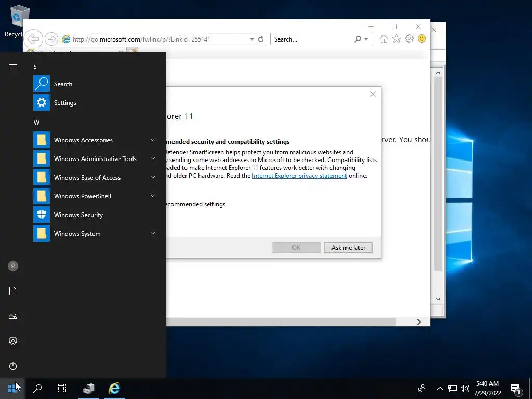Click the Power icon in Start
The height and width of the screenshot is (399, 532).
pos(13,366)
